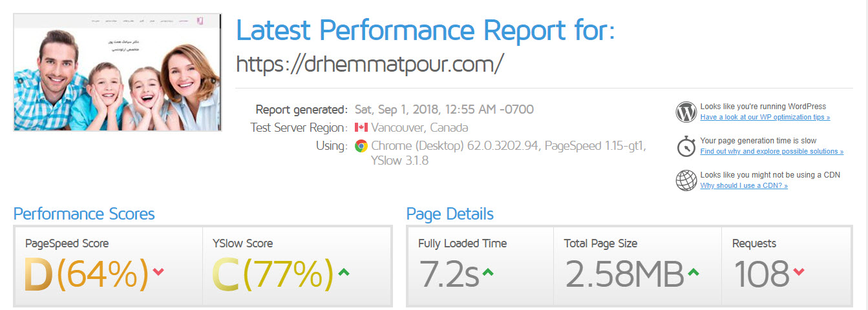Click the Fully Loaded Time 7.2s value
This screenshot has height=310, width=868.
click(449, 274)
